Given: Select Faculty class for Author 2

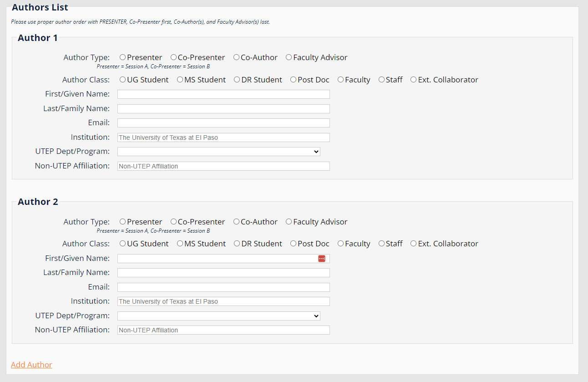Looking at the screenshot, I should point(340,244).
